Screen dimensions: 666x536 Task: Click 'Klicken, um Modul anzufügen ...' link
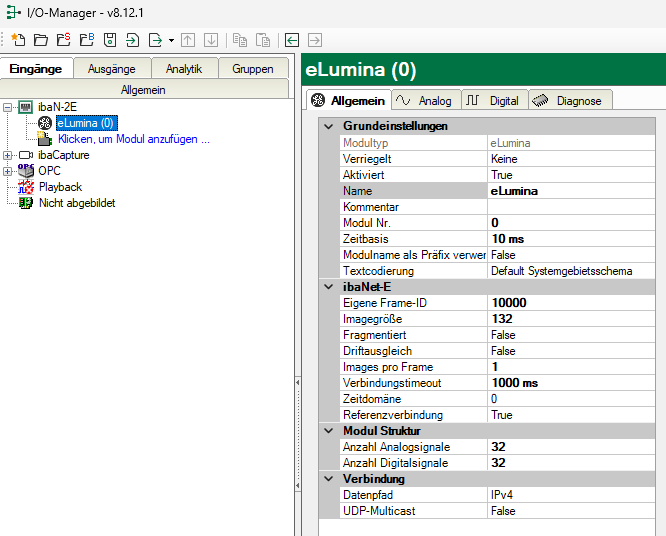pos(134,139)
